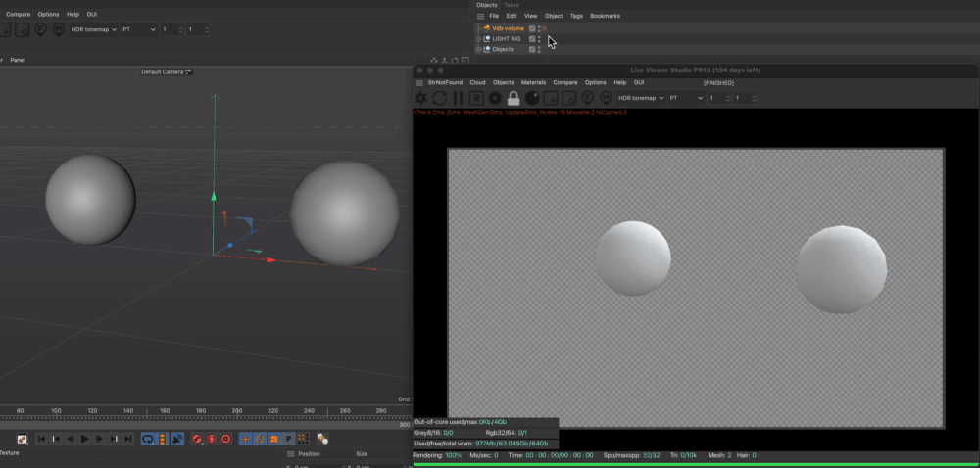Toggle the Objects group enable checkbox
Viewport: 980px width, 468px height.
pyautogui.click(x=532, y=49)
